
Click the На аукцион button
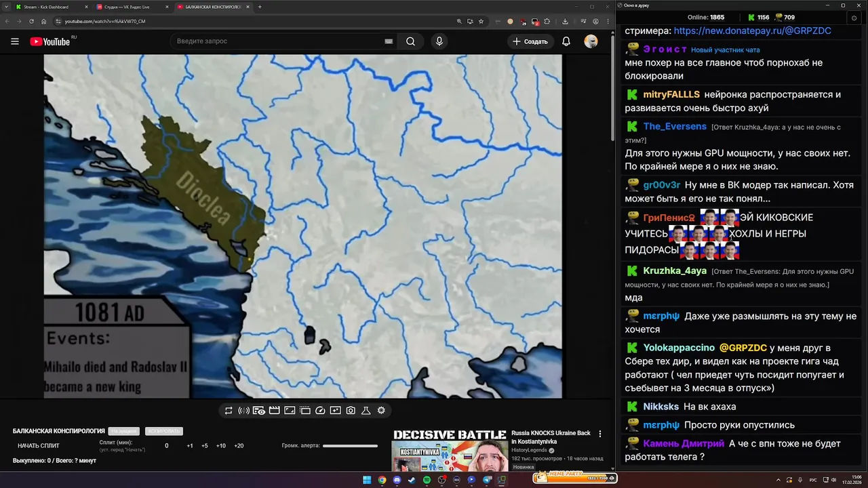tap(124, 431)
